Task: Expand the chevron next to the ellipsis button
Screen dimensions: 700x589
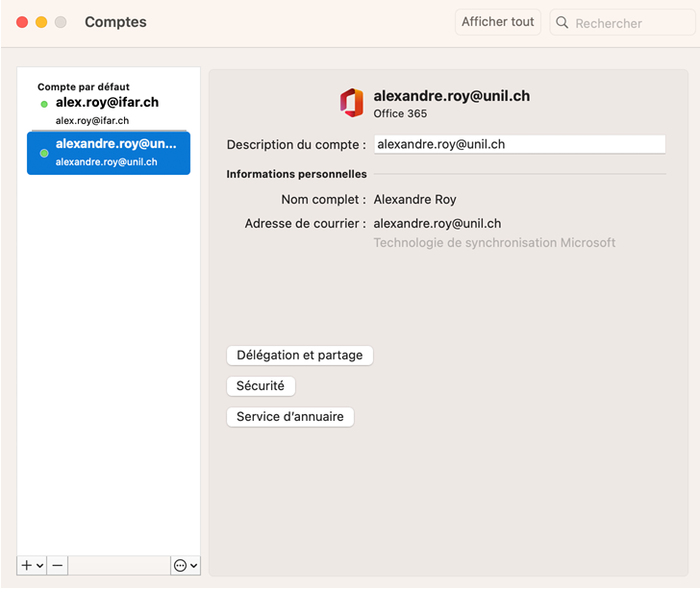Action: pos(193,566)
